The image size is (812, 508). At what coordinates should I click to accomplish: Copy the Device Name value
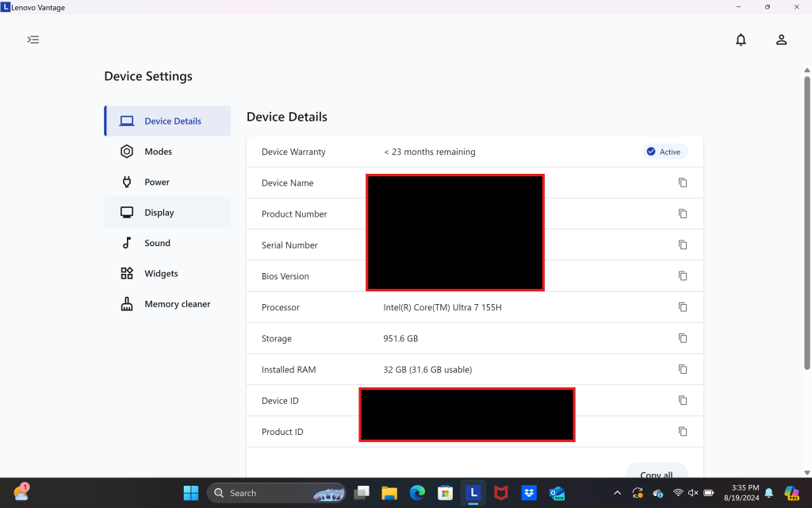tap(683, 183)
